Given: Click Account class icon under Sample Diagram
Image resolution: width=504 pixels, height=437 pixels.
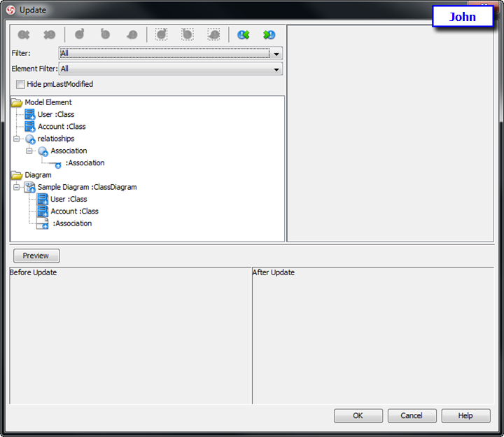Looking at the screenshot, I should tap(43, 211).
